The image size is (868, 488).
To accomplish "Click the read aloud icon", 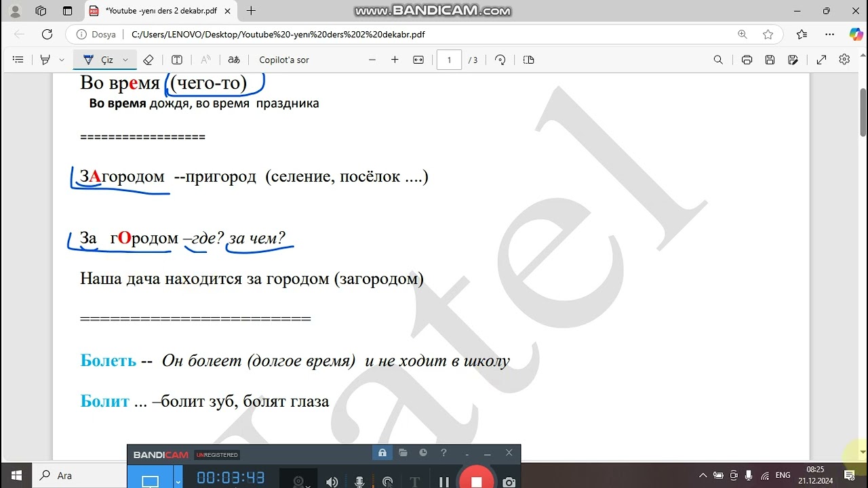I will click(x=206, y=60).
